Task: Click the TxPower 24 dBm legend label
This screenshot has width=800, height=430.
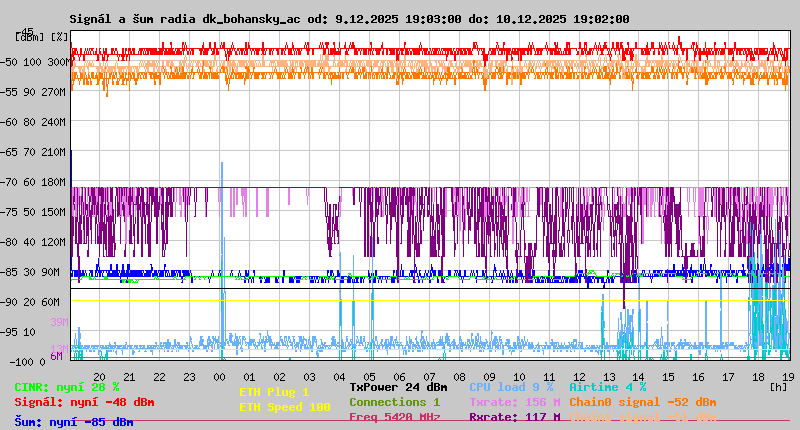Action: [398, 387]
